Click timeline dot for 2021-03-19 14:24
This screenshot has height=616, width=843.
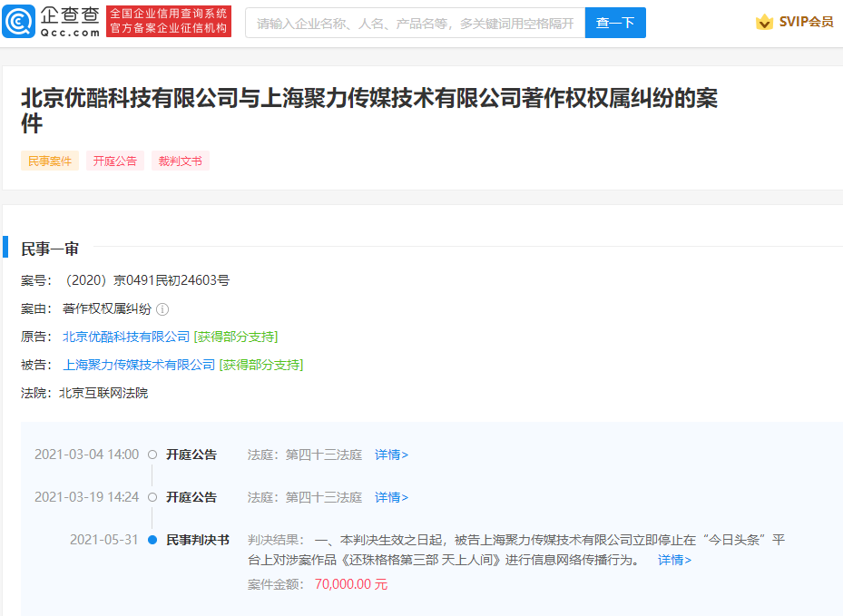tap(152, 497)
